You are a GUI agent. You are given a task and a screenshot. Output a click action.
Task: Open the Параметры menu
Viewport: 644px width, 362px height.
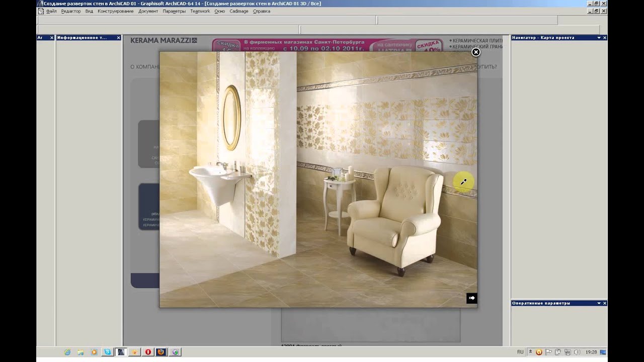point(174,11)
